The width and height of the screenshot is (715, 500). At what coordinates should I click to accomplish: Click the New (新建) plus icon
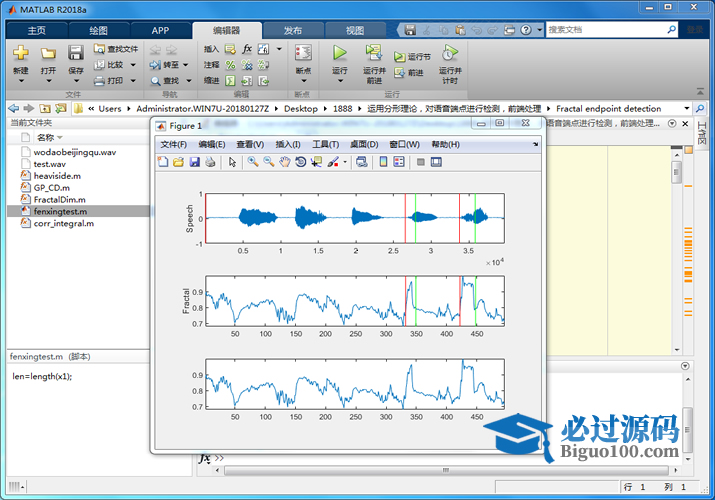click(x=21, y=53)
